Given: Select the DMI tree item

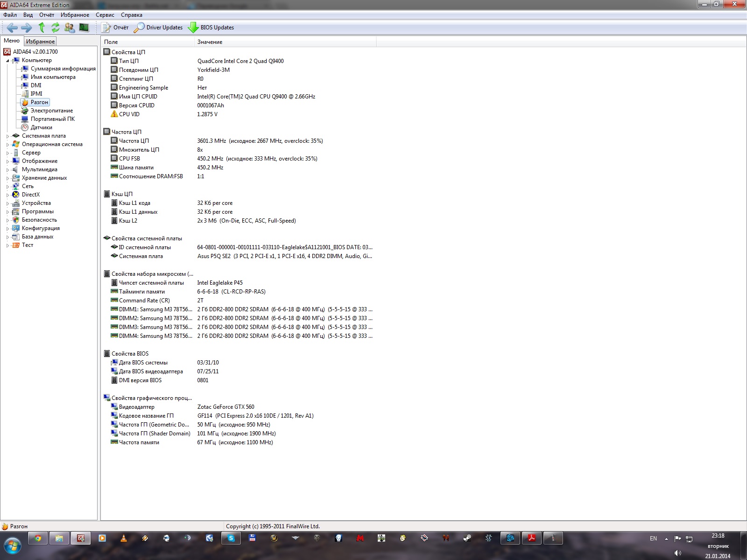Looking at the screenshot, I should [36, 85].
